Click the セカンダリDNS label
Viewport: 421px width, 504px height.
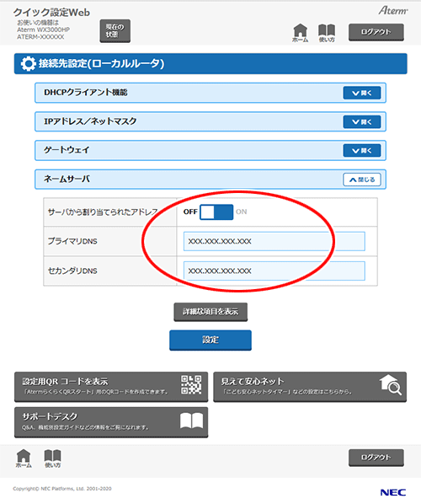[x=72, y=271]
